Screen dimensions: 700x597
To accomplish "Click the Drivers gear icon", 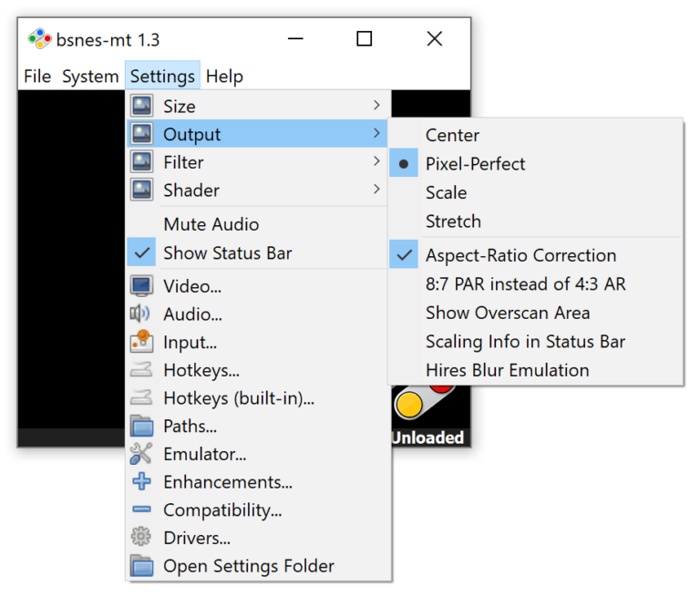I will pyautogui.click(x=141, y=537).
